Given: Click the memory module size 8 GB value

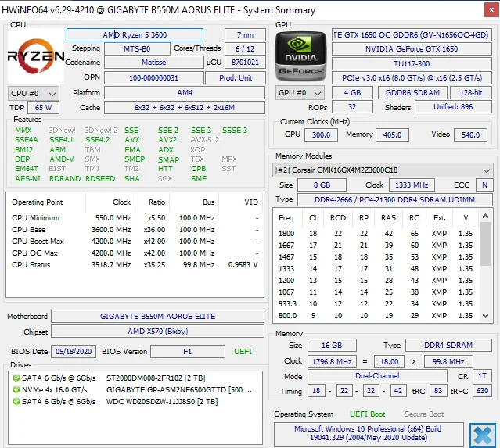Looking at the screenshot, I should coord(322,185).
